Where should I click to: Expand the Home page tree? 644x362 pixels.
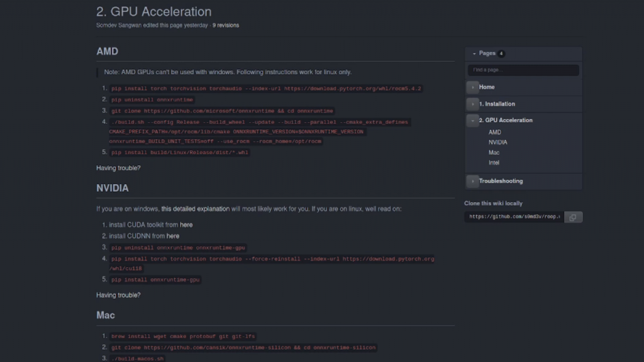tap(472, 87)
